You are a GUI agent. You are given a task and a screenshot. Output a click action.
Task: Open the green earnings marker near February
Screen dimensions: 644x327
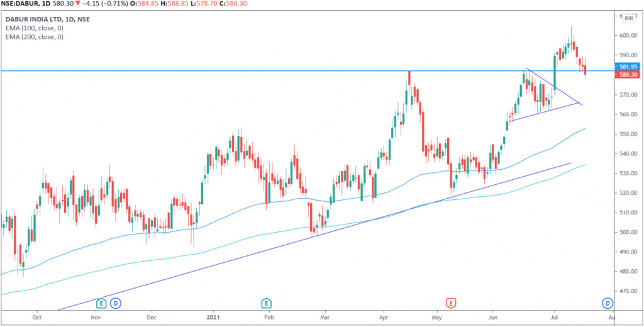[x=267, y=303]
